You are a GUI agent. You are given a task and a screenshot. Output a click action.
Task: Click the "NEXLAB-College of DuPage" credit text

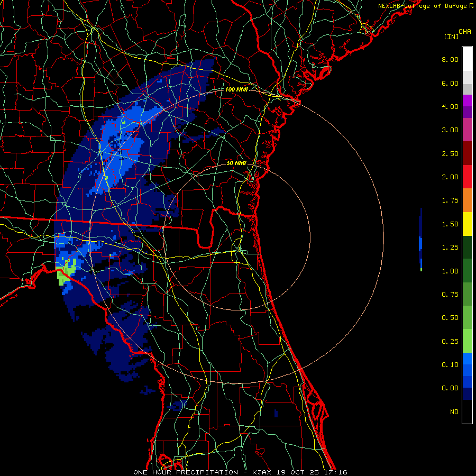[x=422, y=6]
